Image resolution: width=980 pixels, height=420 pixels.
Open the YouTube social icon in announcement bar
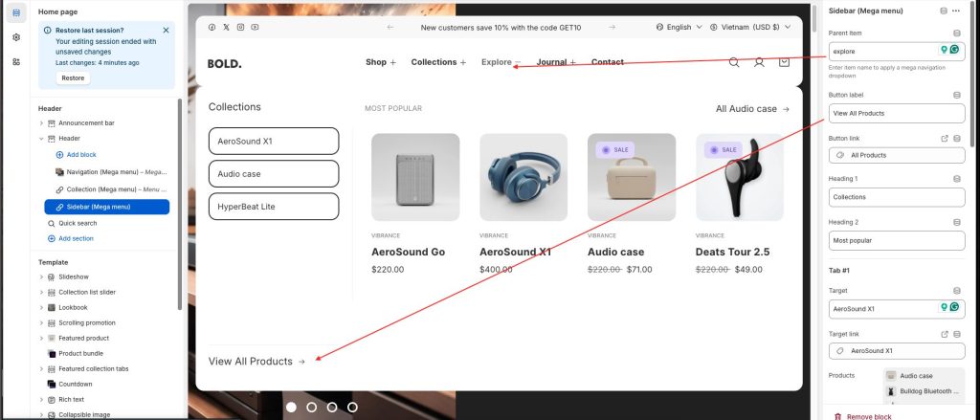[x=255, y=27]
